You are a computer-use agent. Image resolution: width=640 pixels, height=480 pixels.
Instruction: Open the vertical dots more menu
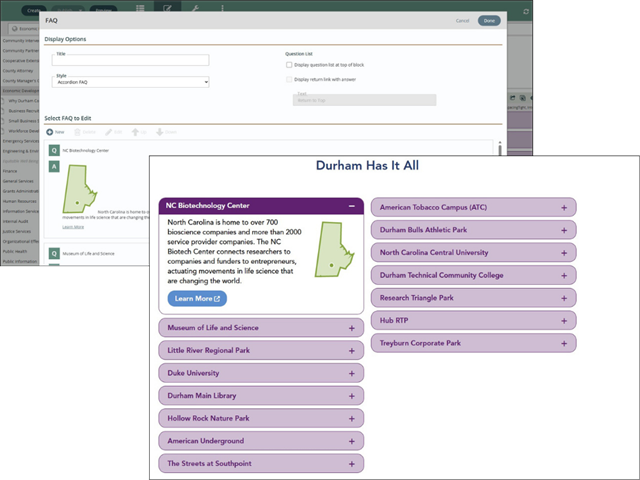tap(222, 8)
